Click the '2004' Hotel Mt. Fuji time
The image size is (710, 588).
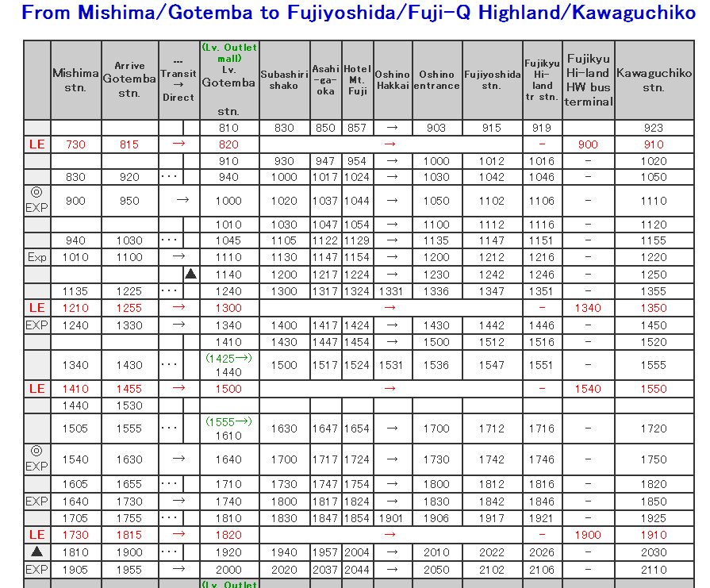click(357, 552)
